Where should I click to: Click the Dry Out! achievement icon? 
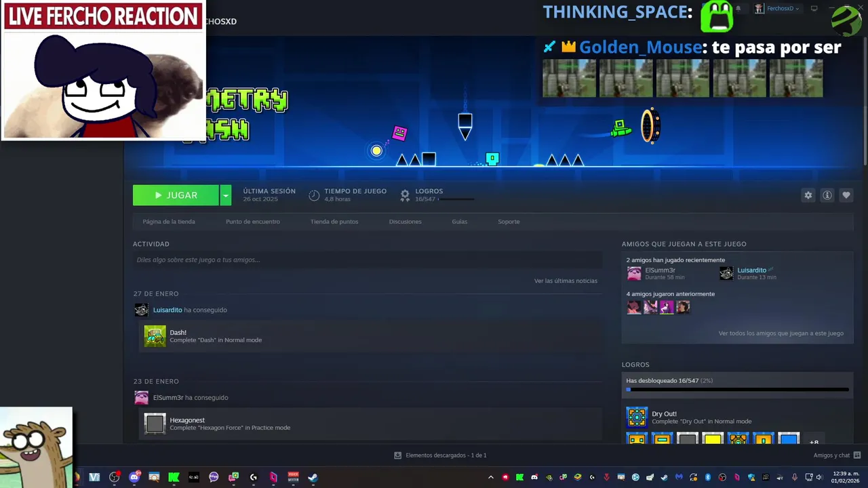tap(637, 418)
